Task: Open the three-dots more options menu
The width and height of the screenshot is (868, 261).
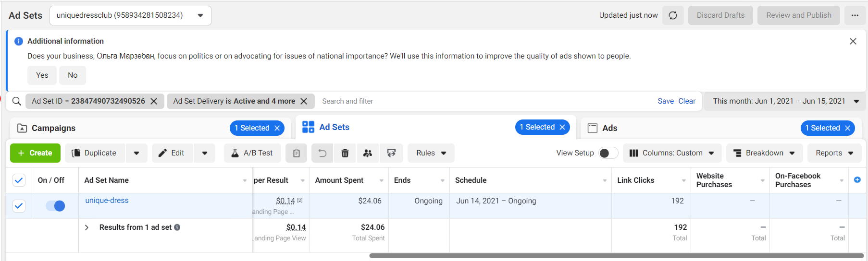Action: click(855, 15)
